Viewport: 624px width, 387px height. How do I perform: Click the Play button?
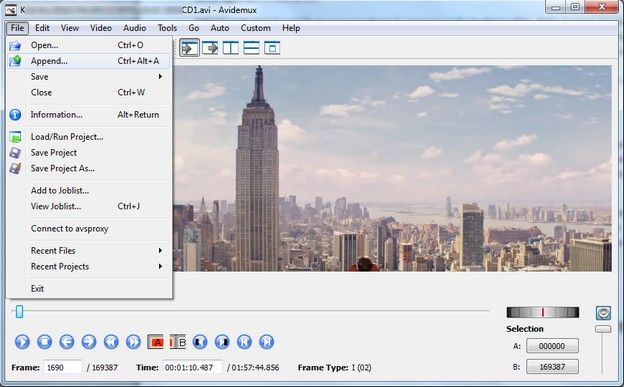point(22,342)
